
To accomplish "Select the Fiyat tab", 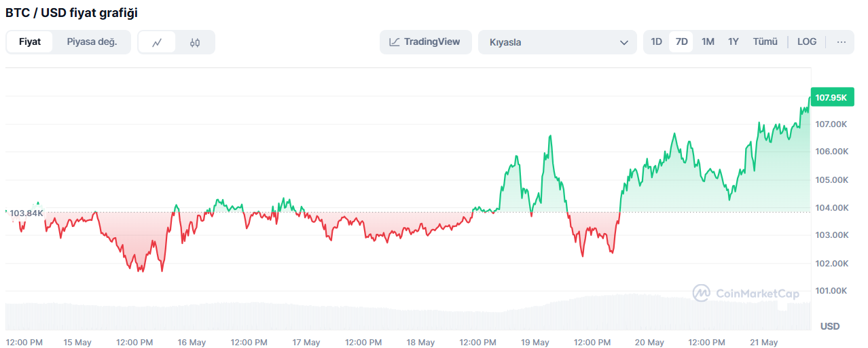I will tap(30, 42).
